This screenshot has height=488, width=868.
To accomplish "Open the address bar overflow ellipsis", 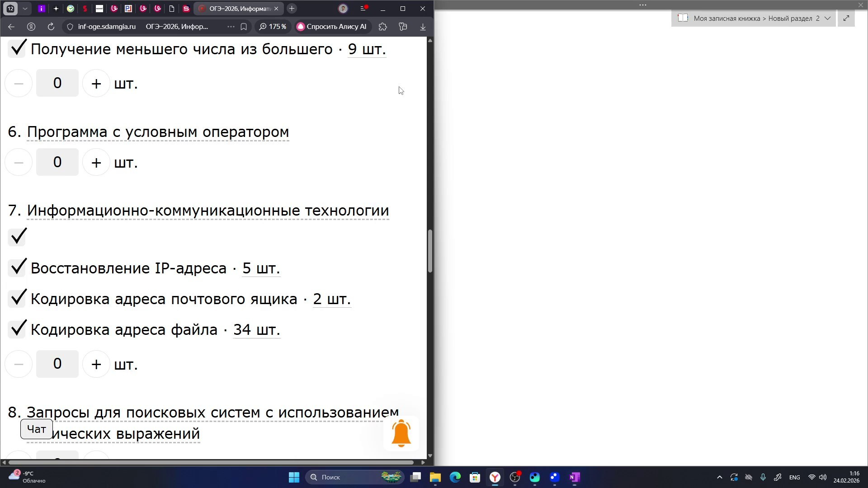I will tap(230, 27).
